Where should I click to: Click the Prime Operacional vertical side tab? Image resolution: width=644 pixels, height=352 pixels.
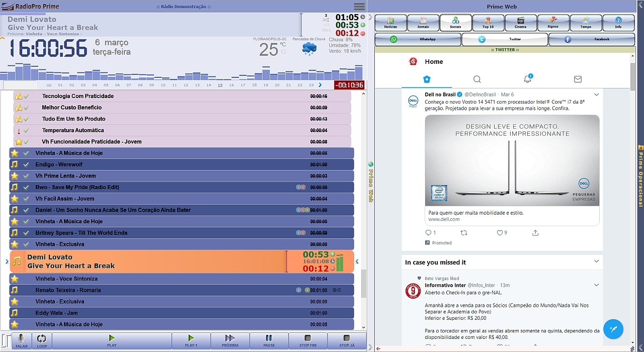pyautogui.click(x=640, y=176)
